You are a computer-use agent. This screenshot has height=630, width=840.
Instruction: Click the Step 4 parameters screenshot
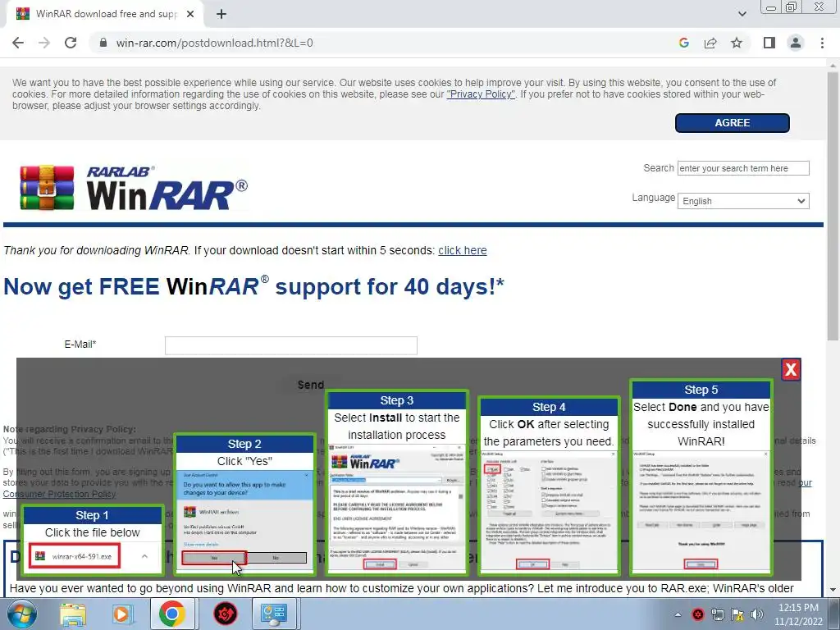click(x=549, y=511)
